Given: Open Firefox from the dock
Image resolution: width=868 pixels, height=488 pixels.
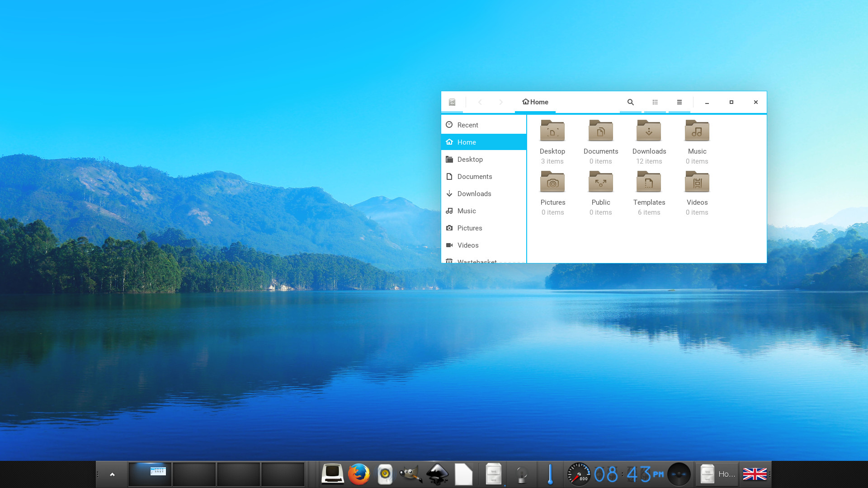Looking at the screenshot, I should coord(359,474).
